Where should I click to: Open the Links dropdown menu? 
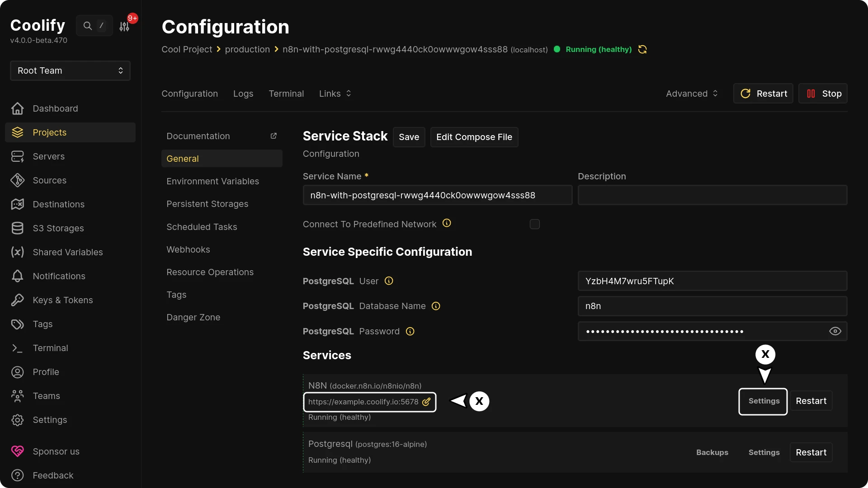[335, 94]
